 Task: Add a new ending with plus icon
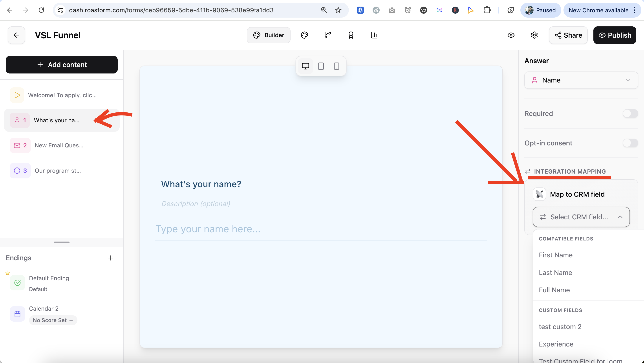(x=111, y=258)
